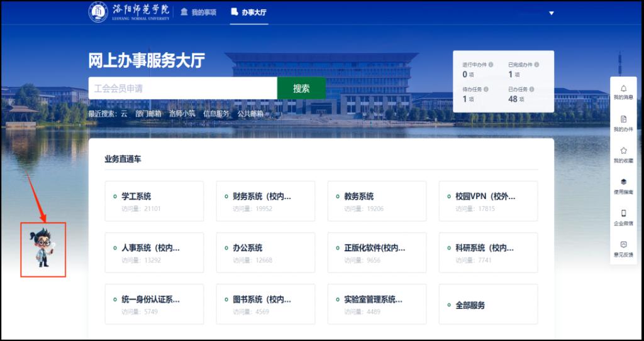Click the 我的办件 document icon
The width and height of the screenshot is (644, 341).
pyautogui.click(x=623, y=119)
